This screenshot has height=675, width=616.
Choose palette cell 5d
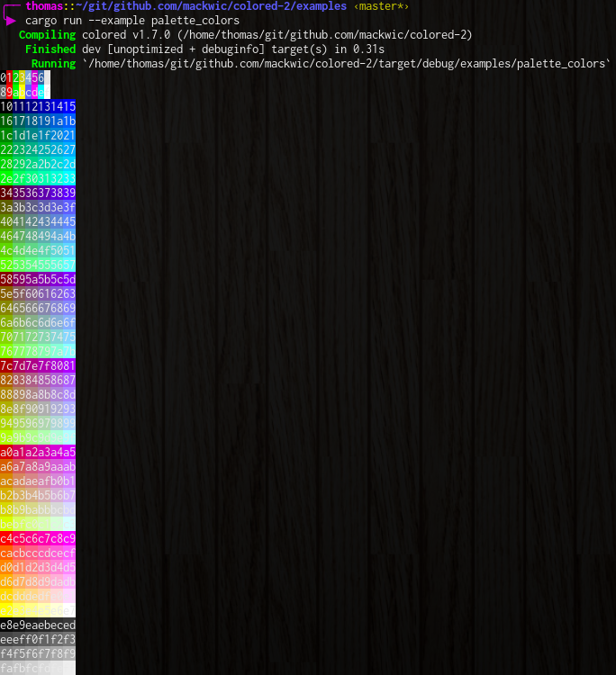click(x=69, y=279)
